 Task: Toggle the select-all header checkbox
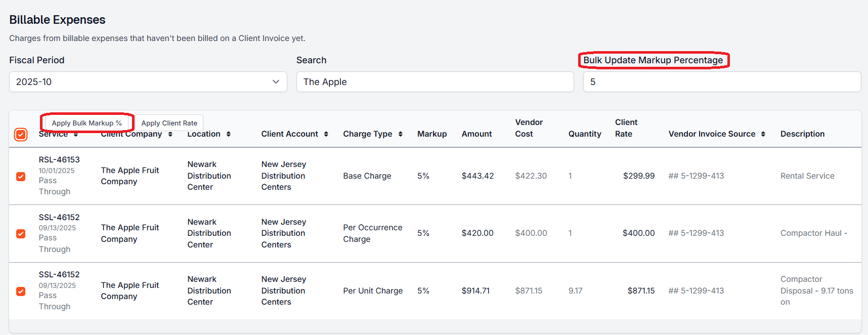pos(21,135)
